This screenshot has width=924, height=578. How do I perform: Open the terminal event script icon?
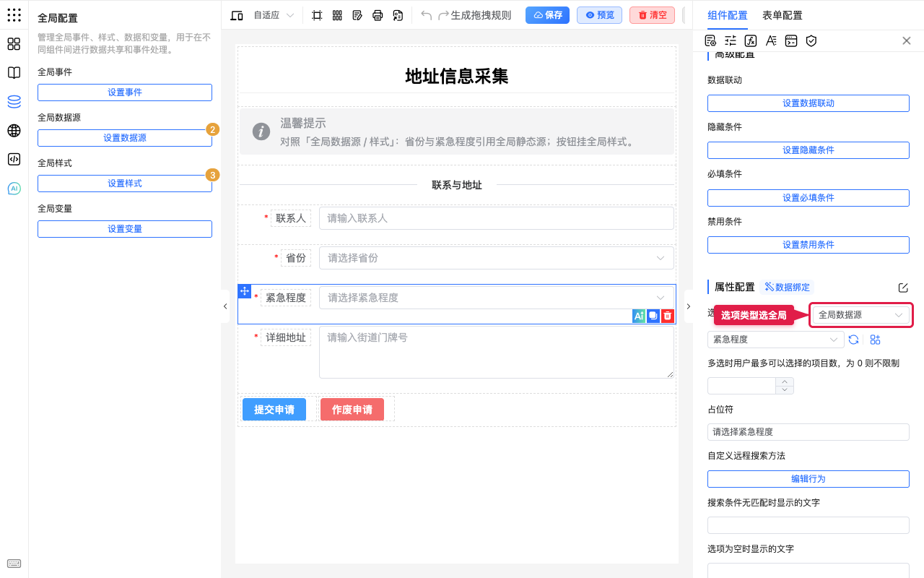point(791,41)
